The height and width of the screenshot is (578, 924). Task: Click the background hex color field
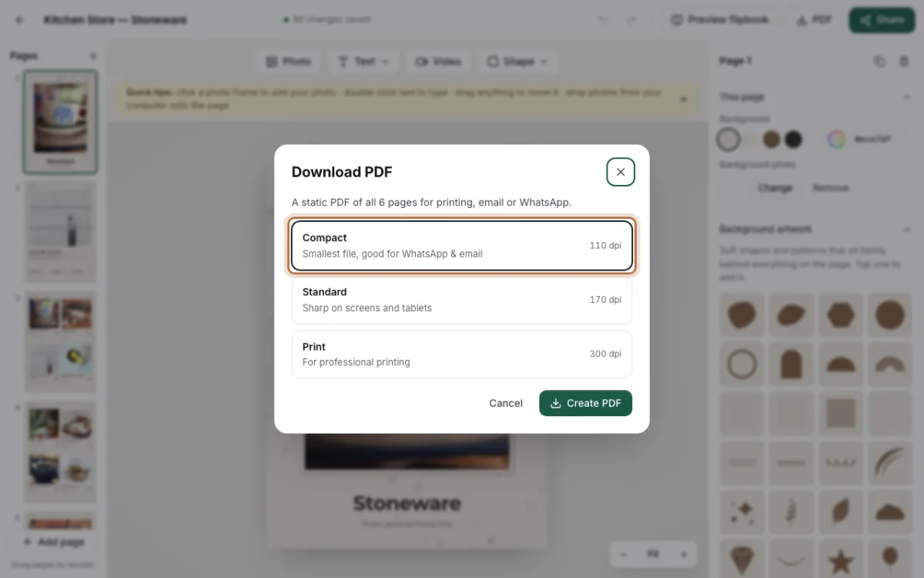coord(877,139)
